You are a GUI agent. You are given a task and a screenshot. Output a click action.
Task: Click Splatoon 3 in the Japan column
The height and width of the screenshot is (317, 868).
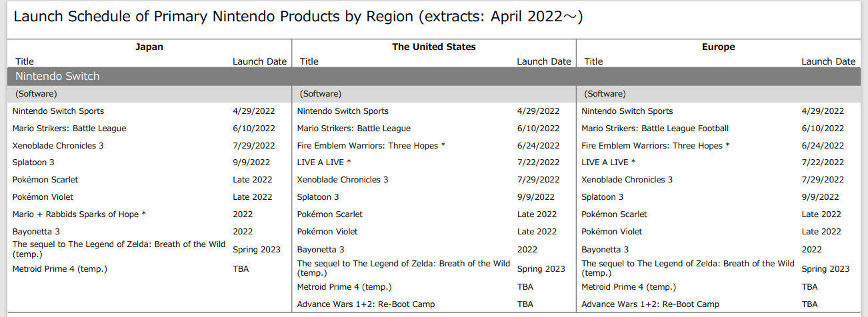(x=33, y=162)
